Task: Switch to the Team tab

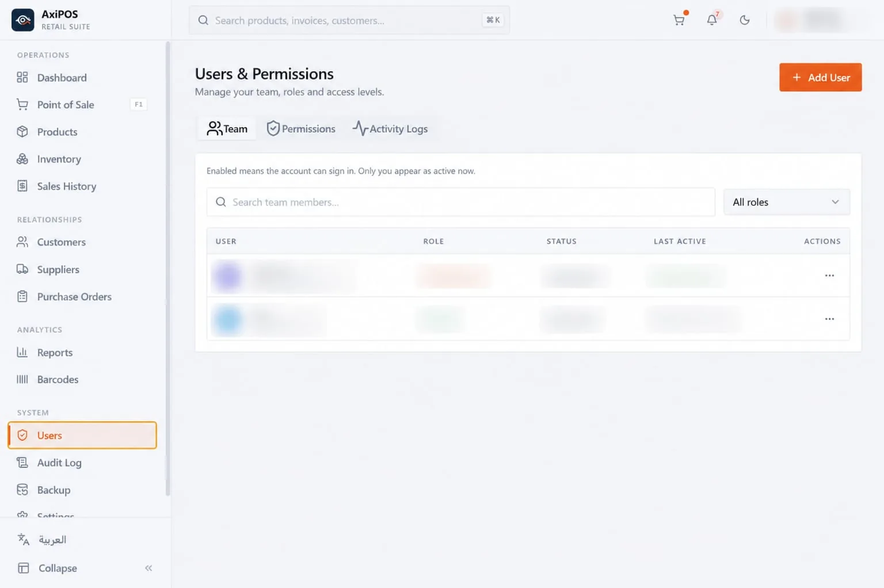Action: [227, 129]
